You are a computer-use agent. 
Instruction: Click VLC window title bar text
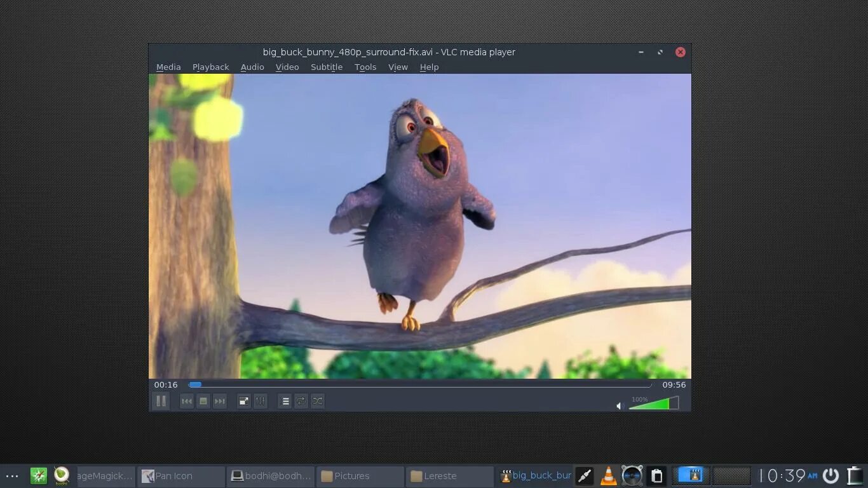[x=389, y=52]
